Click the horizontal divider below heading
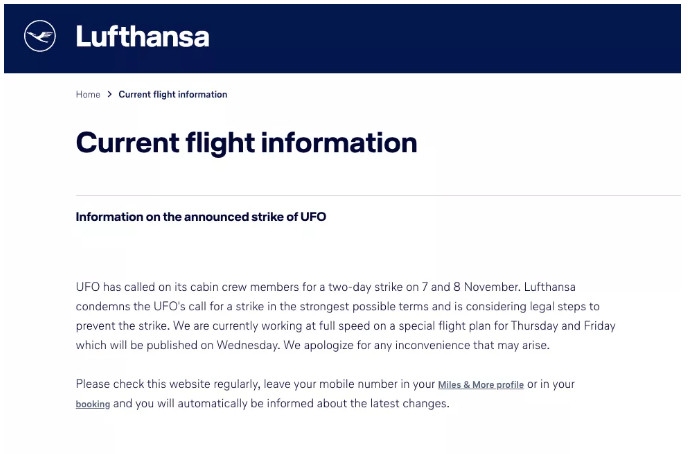The width and height of the screenshot is (688, 454). click(378, 195)
